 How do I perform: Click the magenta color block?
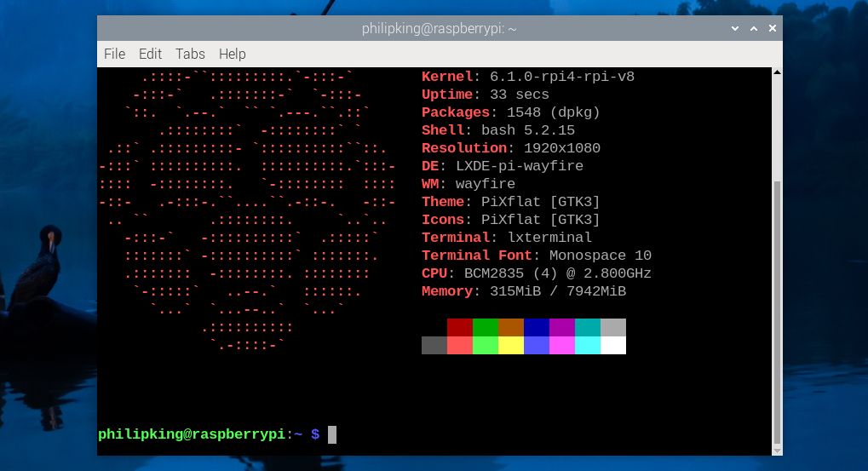pyautogui.click(x=562, y=345)
